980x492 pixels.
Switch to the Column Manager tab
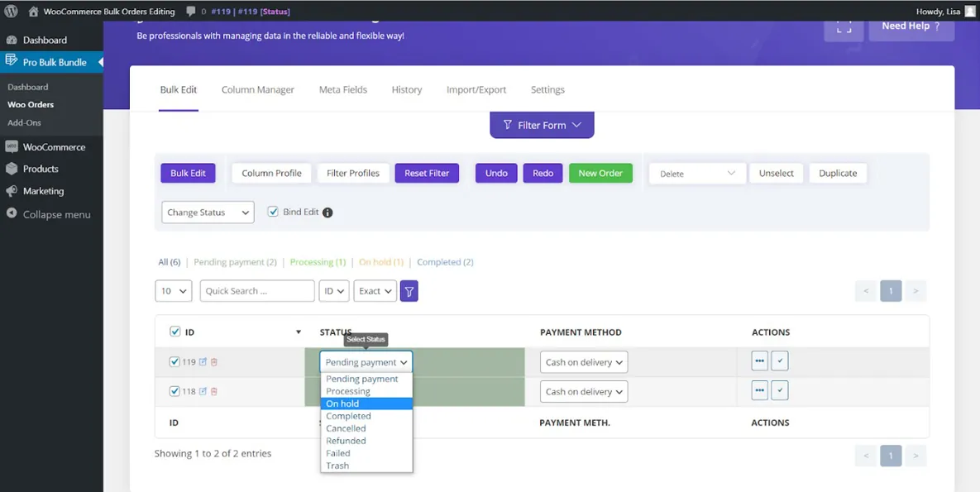(257, 89)
